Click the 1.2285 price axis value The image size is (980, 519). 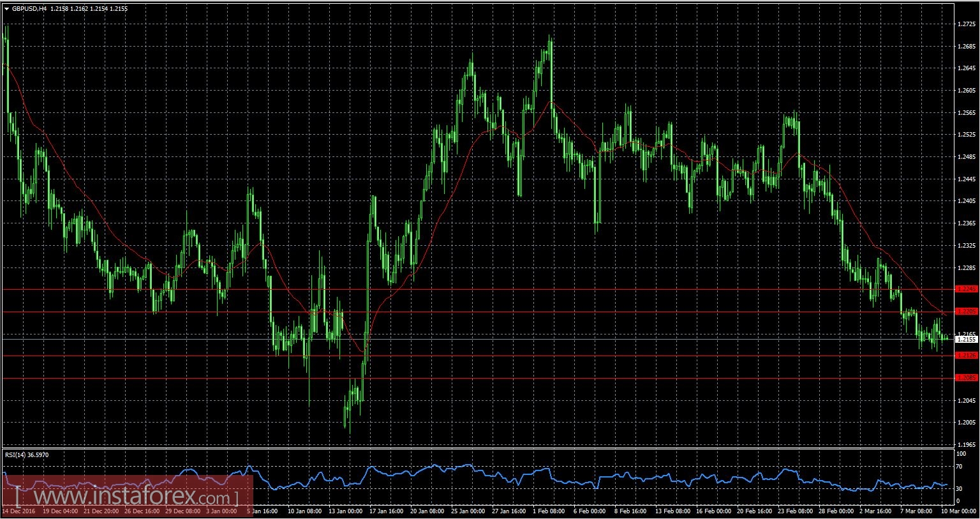[967, 268]
